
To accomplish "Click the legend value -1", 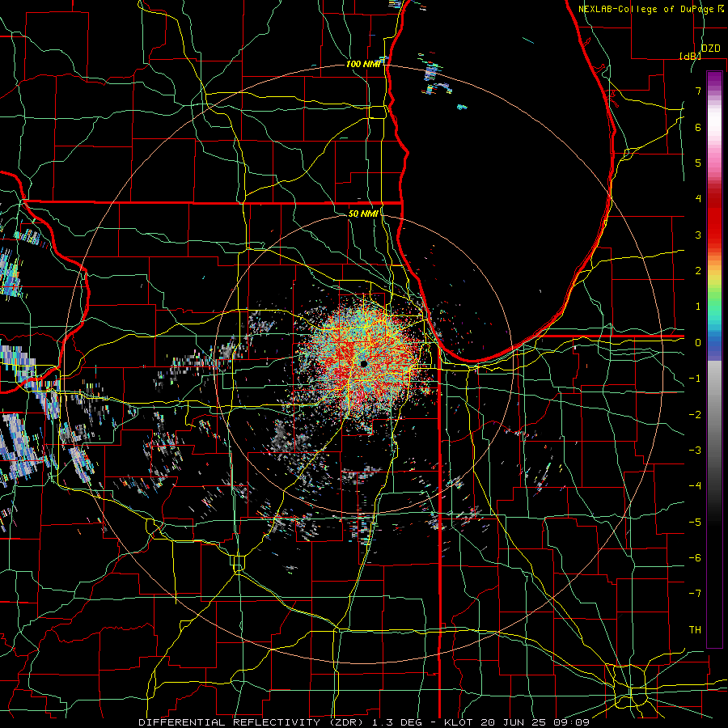I will [x=695, y=379].
